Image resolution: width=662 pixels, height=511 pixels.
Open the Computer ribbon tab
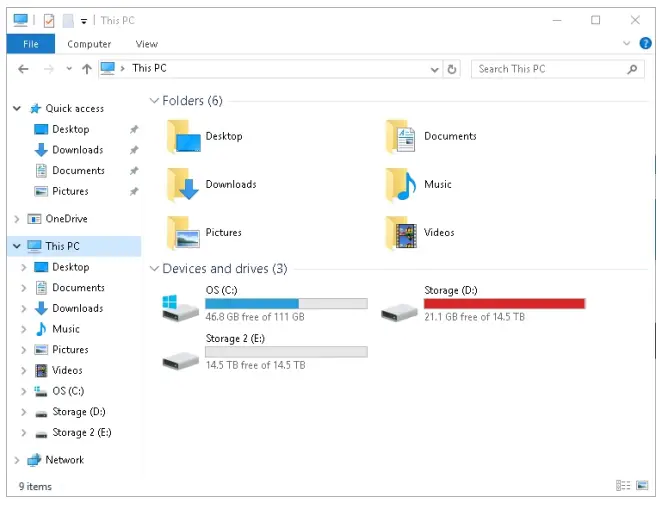tap(89, 44)
